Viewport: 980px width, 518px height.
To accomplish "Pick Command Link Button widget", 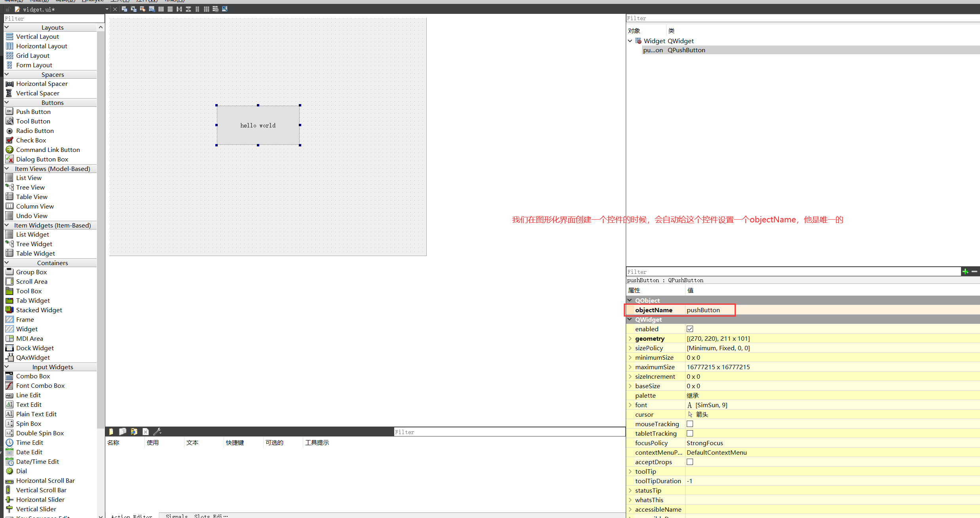I will [x=48, y=150].
